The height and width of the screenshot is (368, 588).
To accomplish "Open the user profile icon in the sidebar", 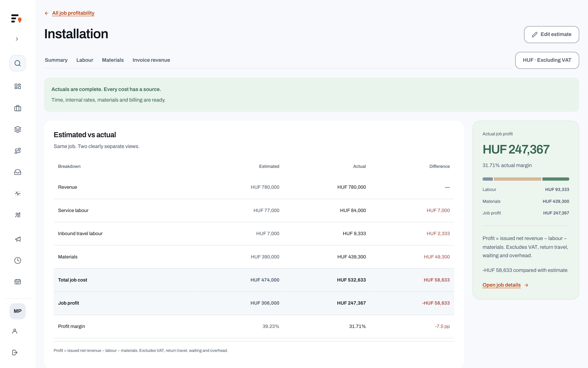I will coord(15,331).
